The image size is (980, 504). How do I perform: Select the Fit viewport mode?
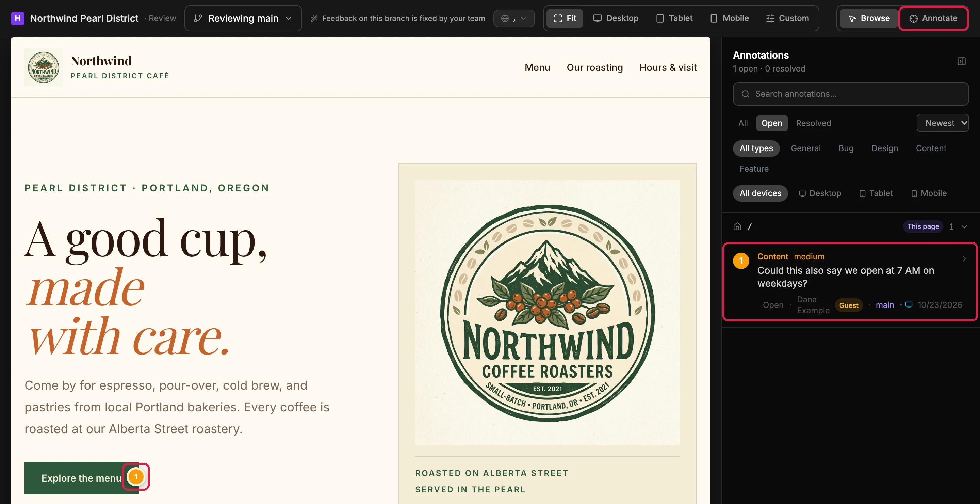tap(565, 18)
